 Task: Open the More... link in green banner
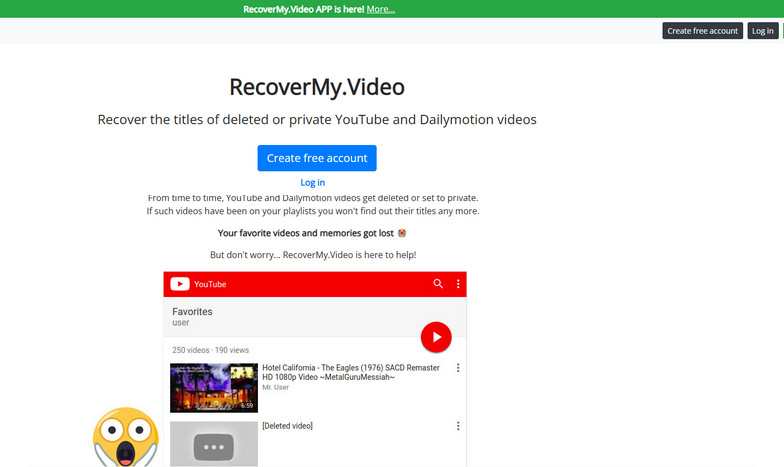tap(380, 9)
